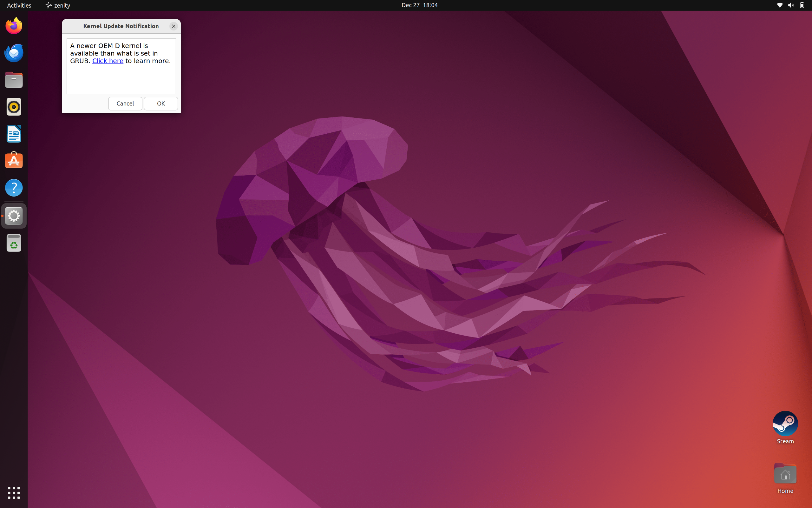Image resolution: width=812 pixels, height=508 pixels.
Task: Close the Kernel Update Notification dialog
Action: (174, 26)
